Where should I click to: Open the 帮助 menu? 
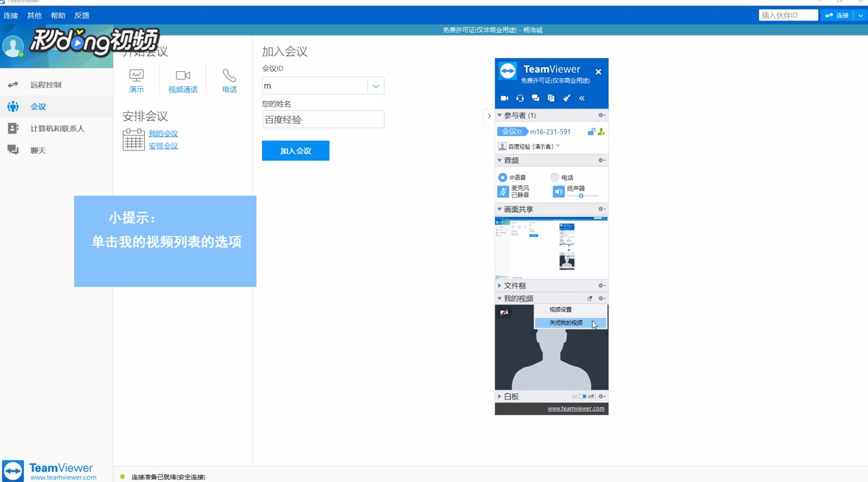[x=58, y=15]
